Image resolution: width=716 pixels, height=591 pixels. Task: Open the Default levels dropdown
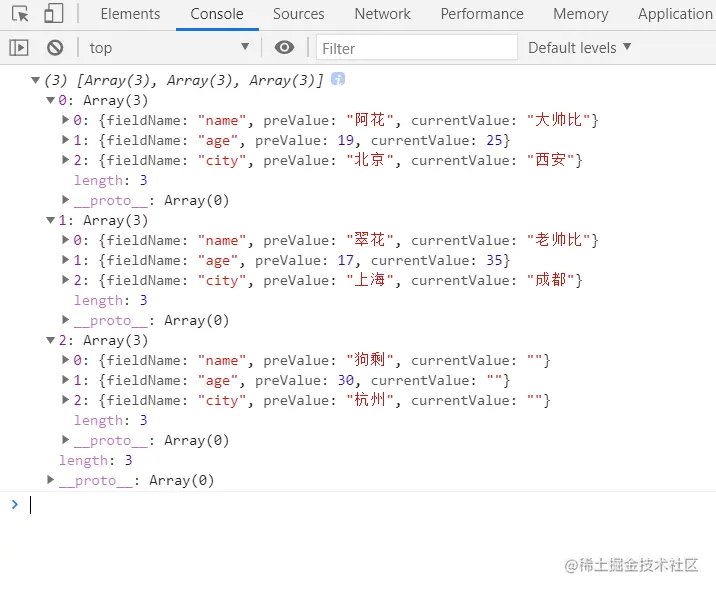pos(580,47)
